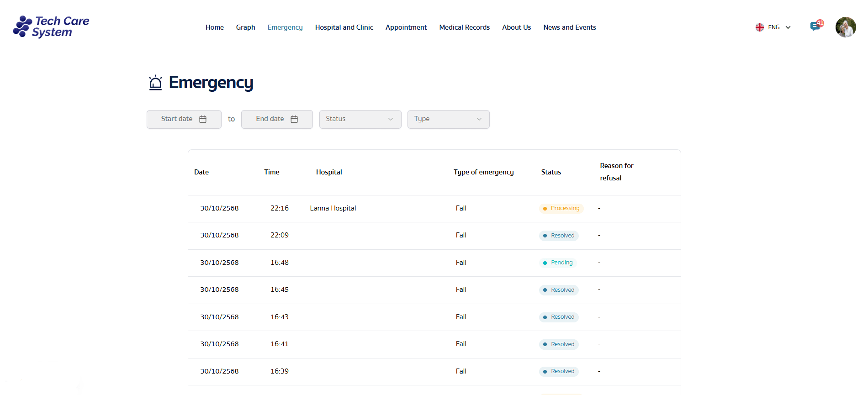Screen dimensions: 868x395
Task: Click the About Us link
Action: [516, 27]
